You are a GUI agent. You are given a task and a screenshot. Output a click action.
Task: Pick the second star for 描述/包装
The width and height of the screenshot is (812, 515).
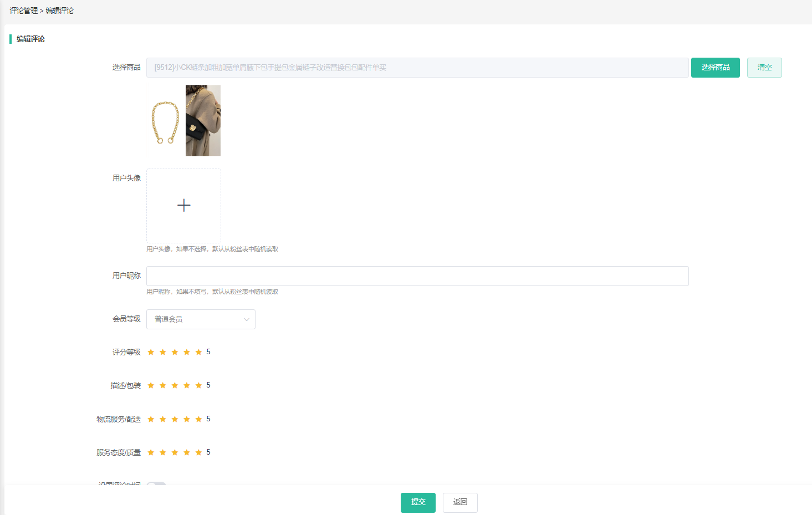pos(162,385)
